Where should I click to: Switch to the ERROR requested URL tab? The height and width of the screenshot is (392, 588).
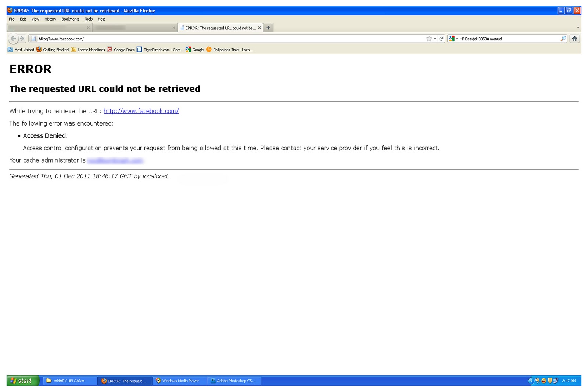pos(220,28)
